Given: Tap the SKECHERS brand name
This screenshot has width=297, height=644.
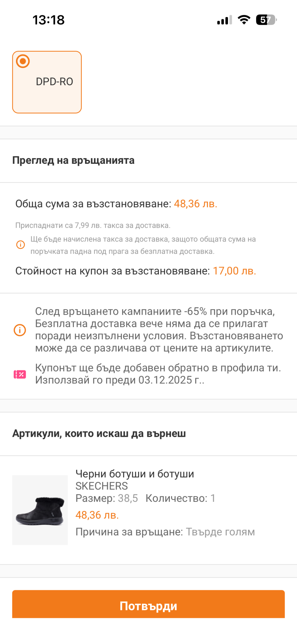Looking at the screenshot, I should point(102,486).
